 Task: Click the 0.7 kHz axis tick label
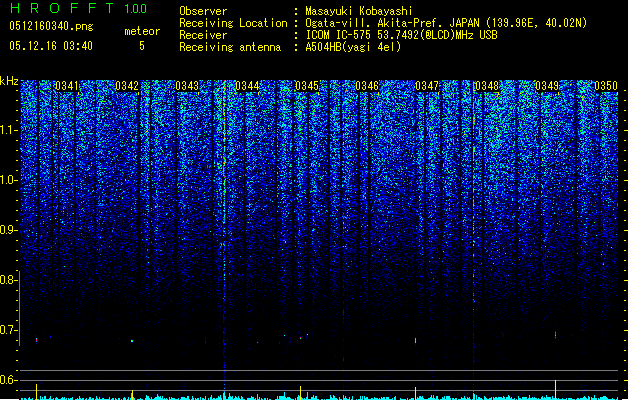[x=9, y=330]
